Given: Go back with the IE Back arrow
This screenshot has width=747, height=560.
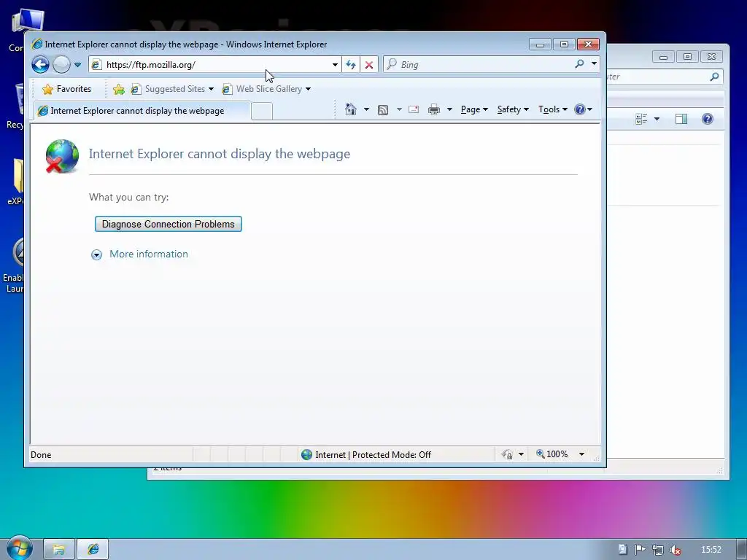Looking at the screenshot, I should pyautogui.click(x=41, y=64).
